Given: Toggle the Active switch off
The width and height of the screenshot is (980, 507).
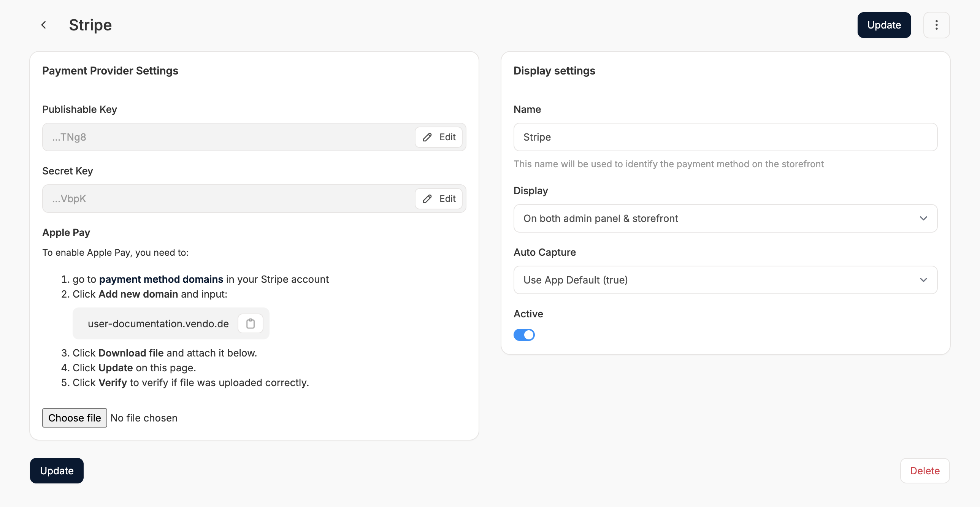Looking at the screenshot, I should tap(524, 335).
